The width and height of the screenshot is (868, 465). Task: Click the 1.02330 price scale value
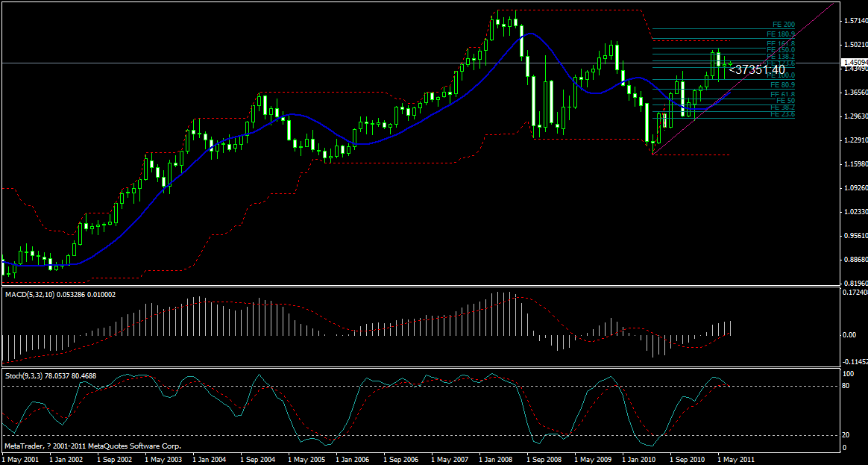click(x=855, y=212)
